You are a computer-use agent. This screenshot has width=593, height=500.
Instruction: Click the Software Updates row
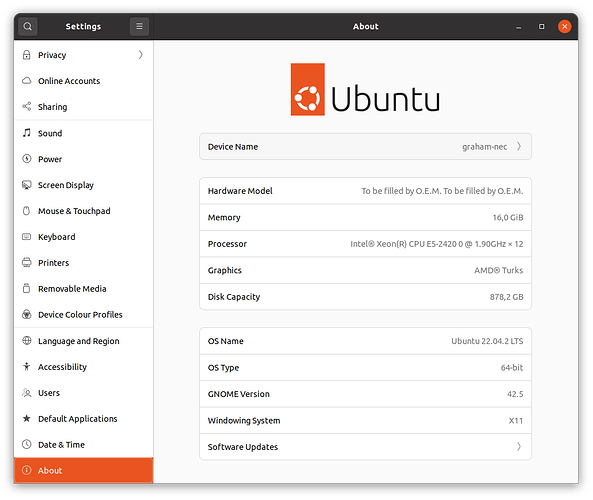click(365, 447)
